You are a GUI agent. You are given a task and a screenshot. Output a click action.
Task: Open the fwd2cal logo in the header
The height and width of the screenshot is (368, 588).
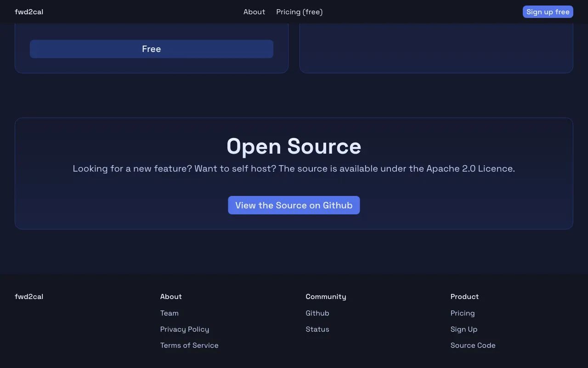click(29, 12)
